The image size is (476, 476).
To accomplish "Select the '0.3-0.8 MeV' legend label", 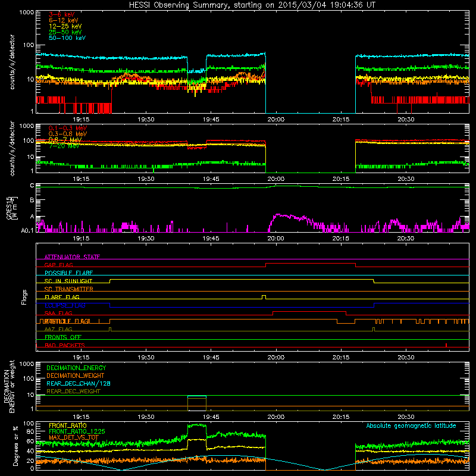I will coord(68,134).
